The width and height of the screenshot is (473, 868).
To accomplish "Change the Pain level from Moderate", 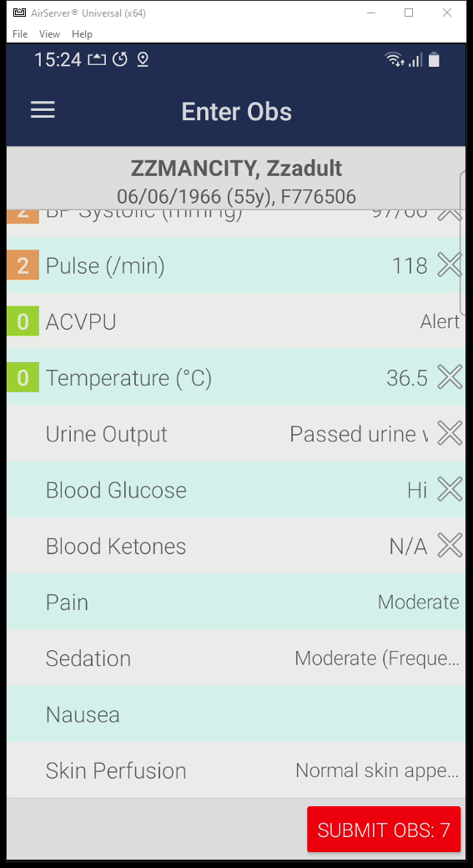I will (x=236, y=602).
